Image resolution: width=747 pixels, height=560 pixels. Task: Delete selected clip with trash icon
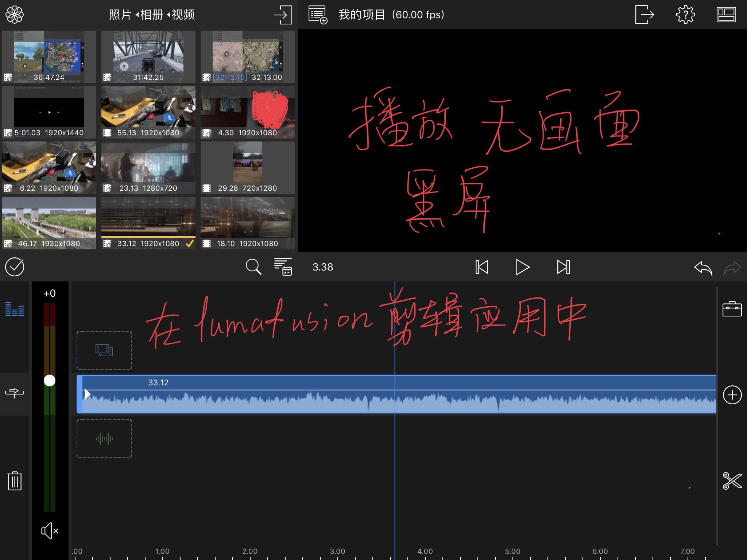pos(15,481)
